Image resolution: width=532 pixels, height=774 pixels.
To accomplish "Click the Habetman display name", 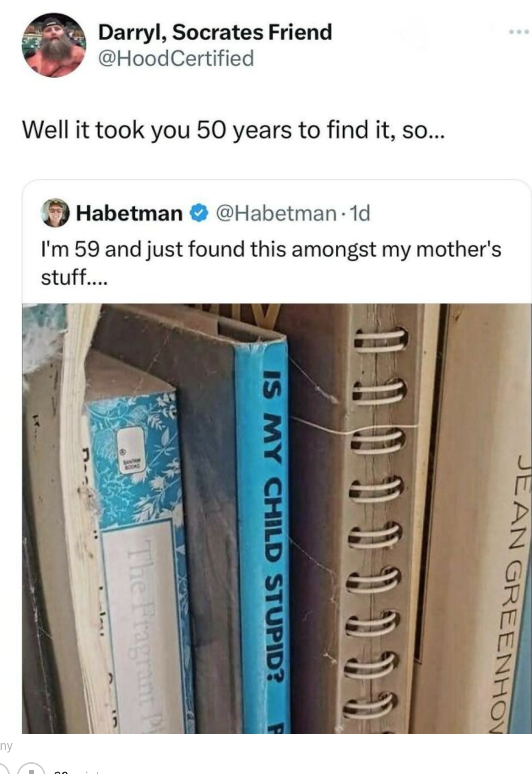I will tap(129, 213).
